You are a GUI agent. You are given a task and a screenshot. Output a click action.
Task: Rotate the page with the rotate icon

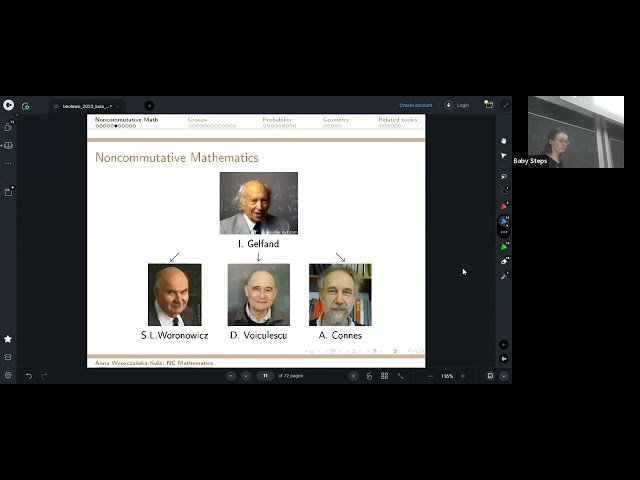tap(369, 376)
